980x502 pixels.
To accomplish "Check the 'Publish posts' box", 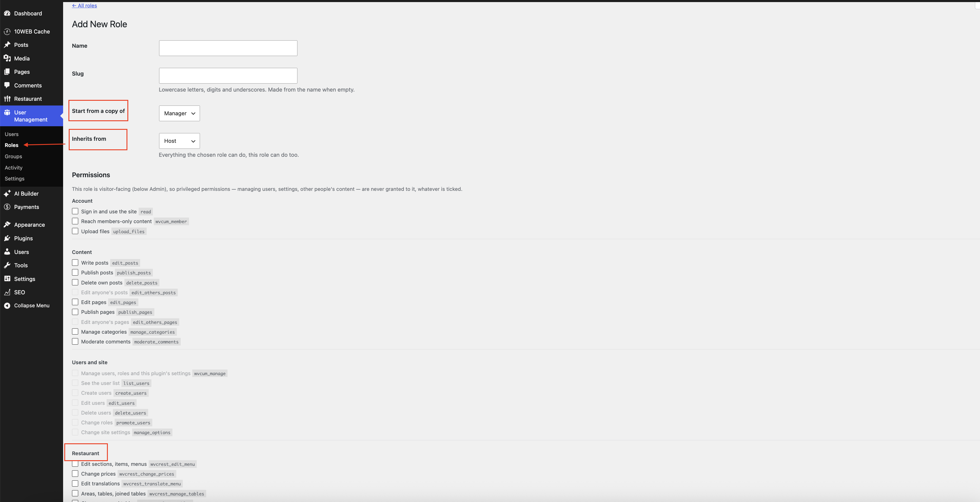I will [75, 273].
